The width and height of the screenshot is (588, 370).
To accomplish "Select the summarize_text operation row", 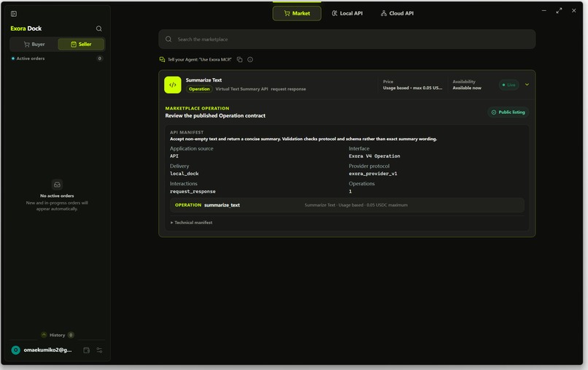I will 347,205.
